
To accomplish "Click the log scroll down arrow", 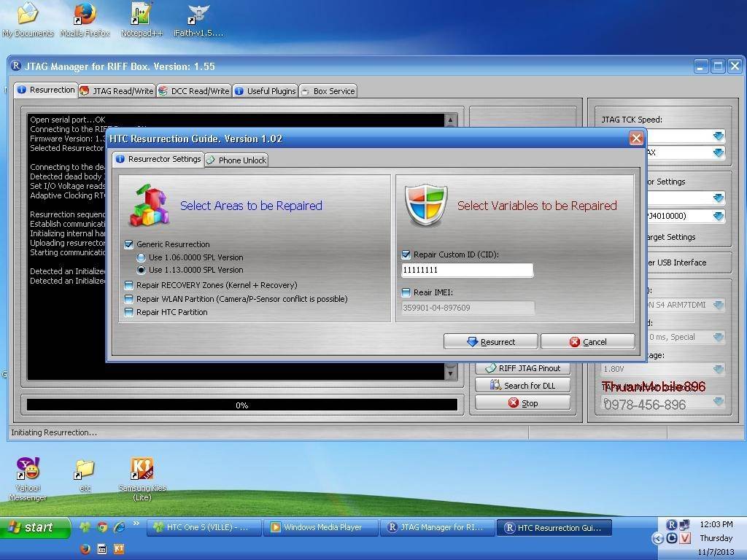I will (x=450, y=373).
